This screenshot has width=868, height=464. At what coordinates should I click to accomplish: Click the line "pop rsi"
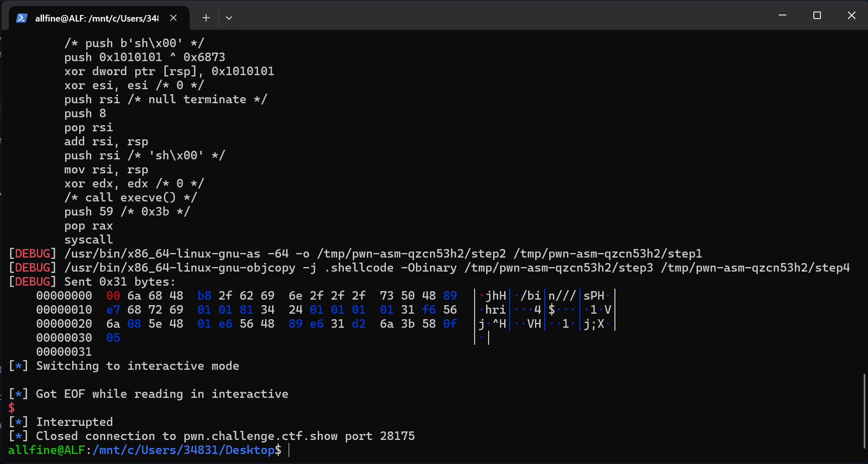pyautogui.click(x=89, y=127)
